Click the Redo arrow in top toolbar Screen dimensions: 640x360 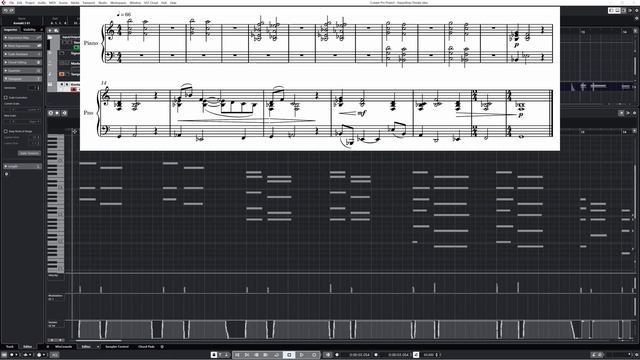[x=12, y=11]
